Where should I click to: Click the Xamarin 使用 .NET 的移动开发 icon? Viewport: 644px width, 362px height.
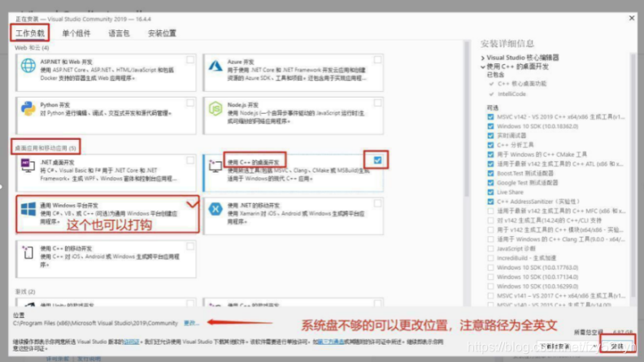pyautogui.click(x=215, y=209)
